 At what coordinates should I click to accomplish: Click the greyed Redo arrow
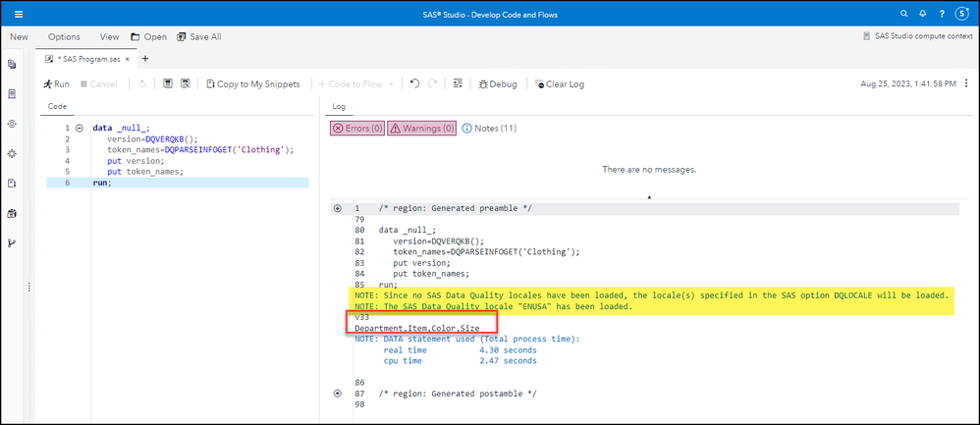point(432,83)
